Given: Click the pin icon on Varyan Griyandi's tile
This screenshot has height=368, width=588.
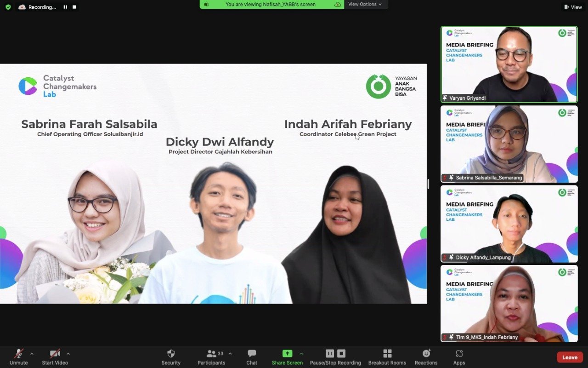Looking at the screenshot, I should tap(445, 98).
